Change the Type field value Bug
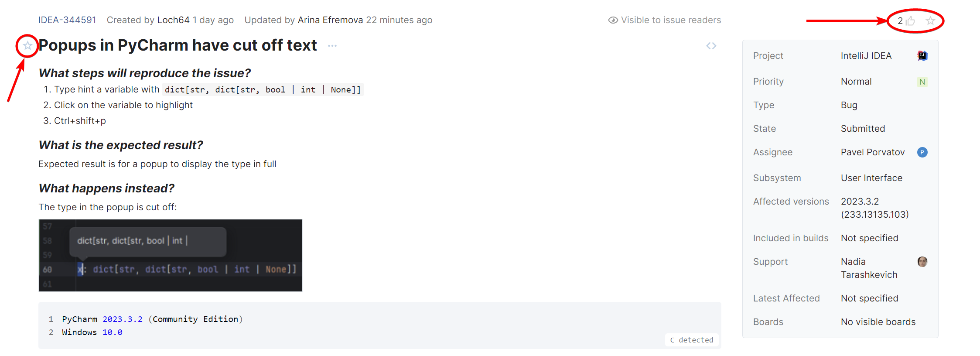This screenshot has width=980, height=356. click(x=849, y=105)
